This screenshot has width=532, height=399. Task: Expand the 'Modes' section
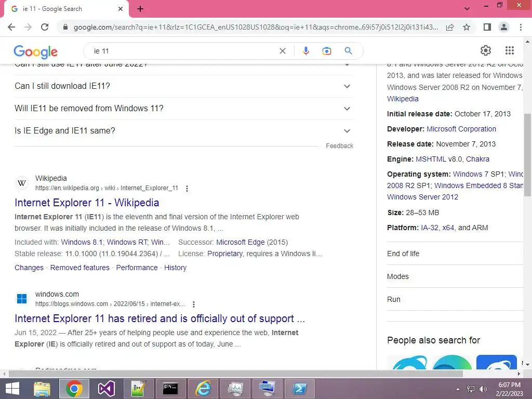tap(455, 276)
